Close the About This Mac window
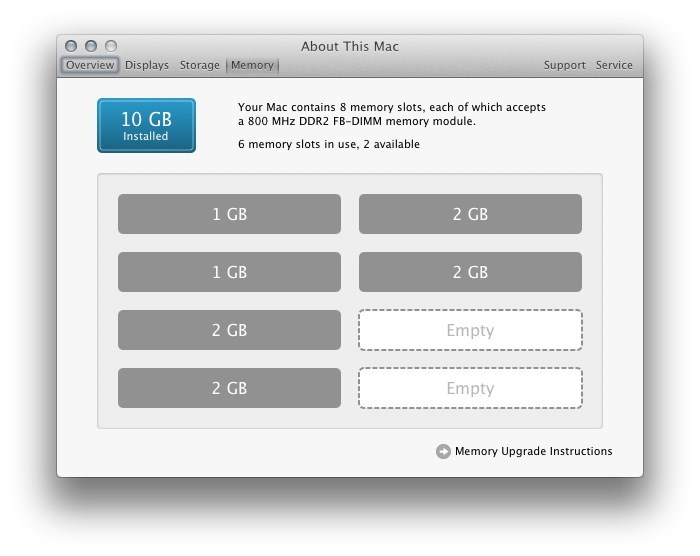700x556 pixels. 71,46
